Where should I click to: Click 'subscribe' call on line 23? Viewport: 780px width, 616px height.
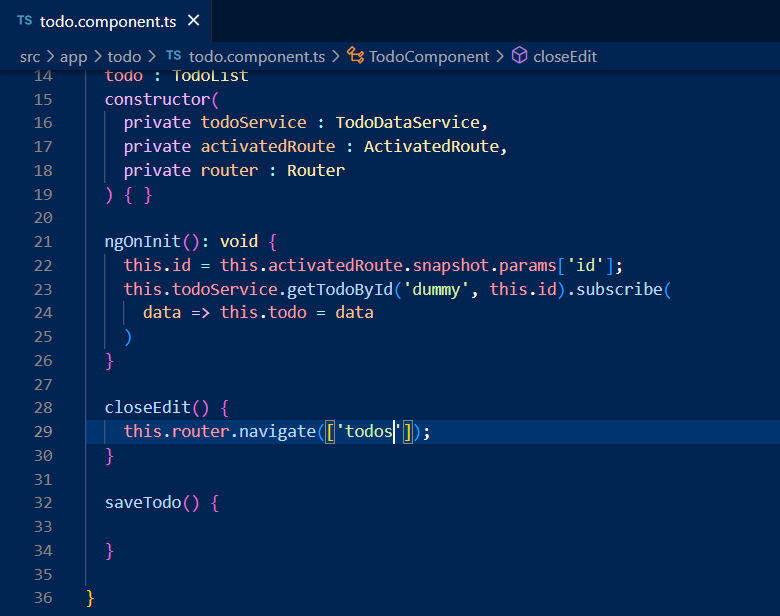coord(619,289)
